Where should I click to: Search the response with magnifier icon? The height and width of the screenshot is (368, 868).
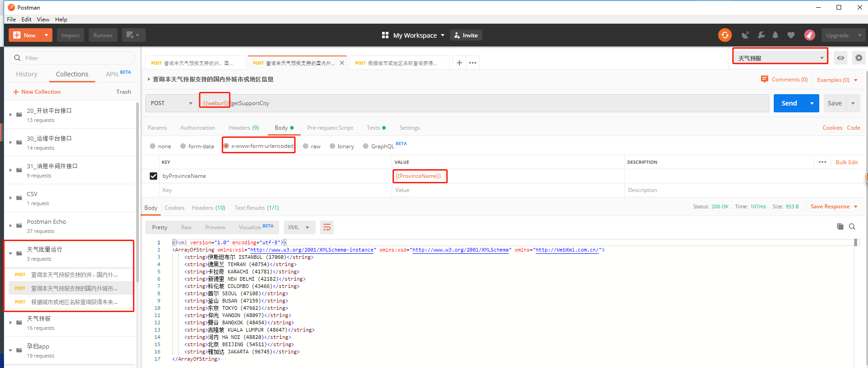(x=852, y=227)
